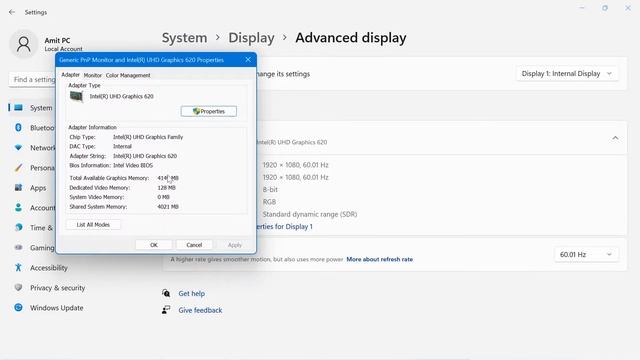Click the Get help icon
640x360 pixels.
click(x=166, y=293)
